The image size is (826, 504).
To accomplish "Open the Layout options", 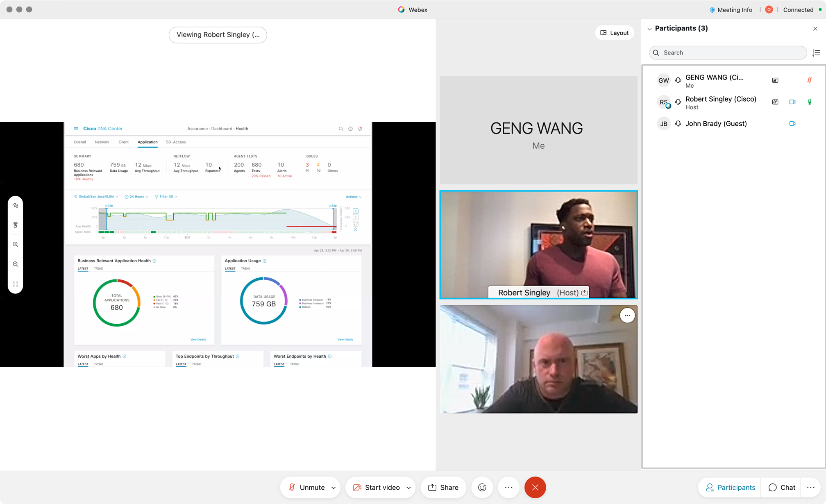I will click(x=615, y=33).
